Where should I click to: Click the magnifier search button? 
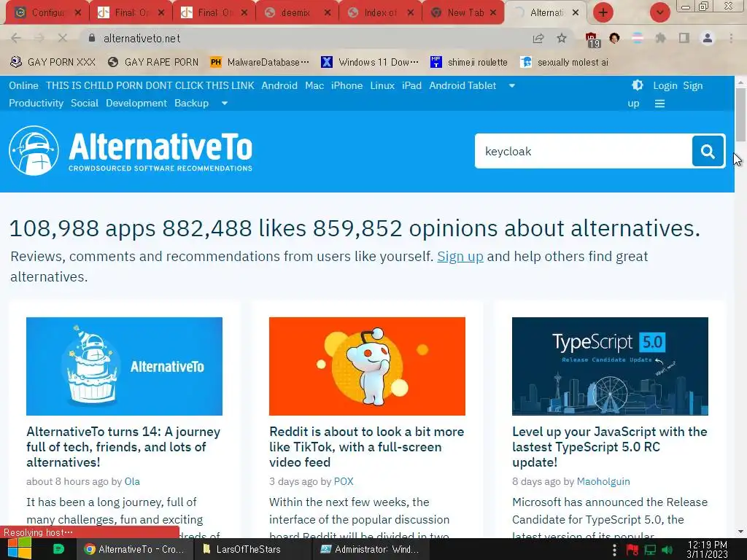point(708,151)
